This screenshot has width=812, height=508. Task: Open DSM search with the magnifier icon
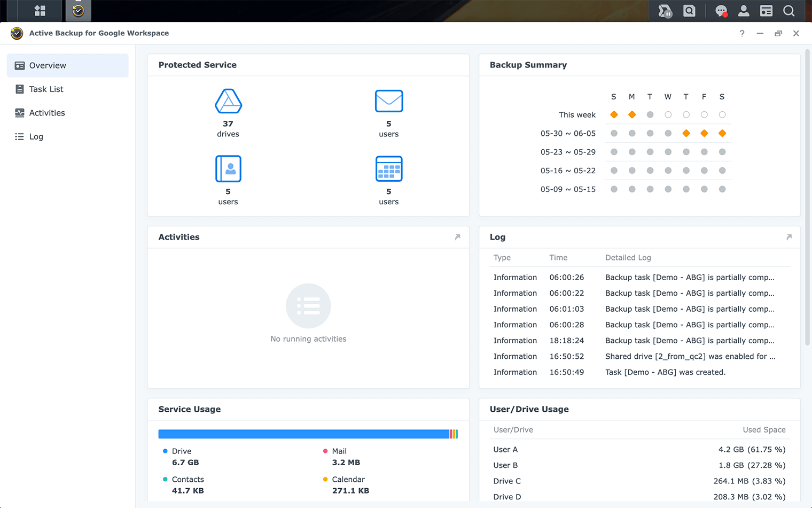pyautogui.click(x=790, y=11)
